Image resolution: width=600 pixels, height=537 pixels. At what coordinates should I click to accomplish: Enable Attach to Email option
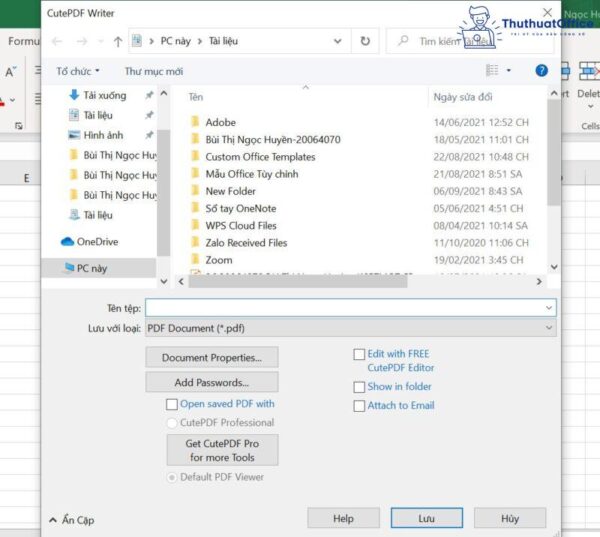(359, 406)
